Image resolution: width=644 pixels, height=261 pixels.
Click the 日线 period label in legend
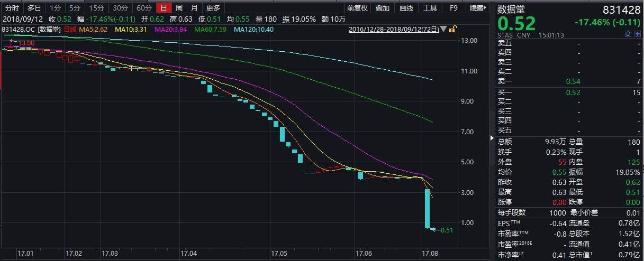[x=71, y=30]
